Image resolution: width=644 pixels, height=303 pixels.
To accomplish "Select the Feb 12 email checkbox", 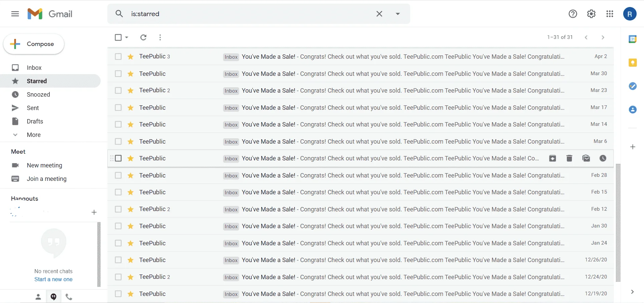I will [x=118, y=209].
